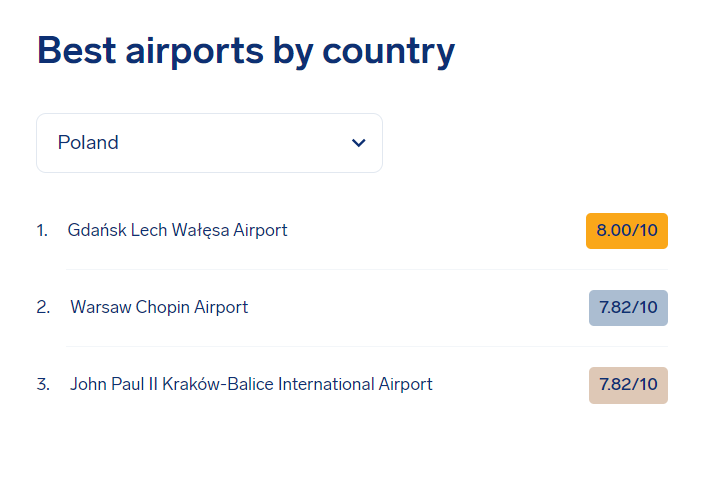Image resolution: width=712 pixels, height=478 pixels.
Task: Click the word country in the heading
Action: click(x=388, y=52)
